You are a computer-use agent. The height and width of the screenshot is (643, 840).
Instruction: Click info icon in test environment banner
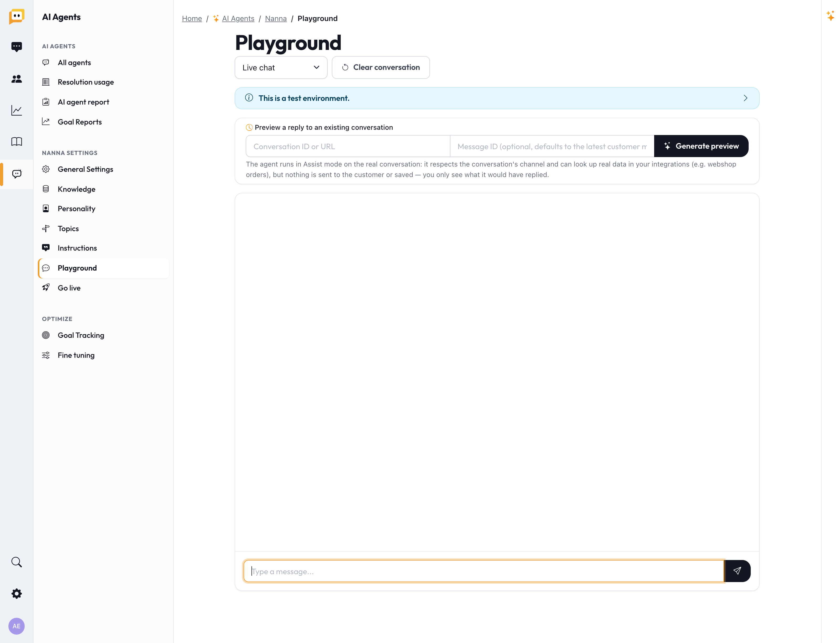(249, 98)
